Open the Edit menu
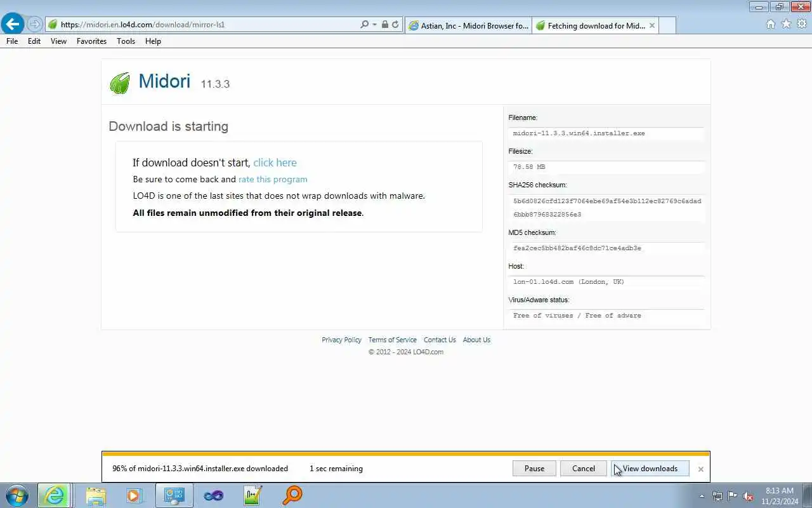The height and width of the screenshot is (508, 812). [x=34, y=41]
